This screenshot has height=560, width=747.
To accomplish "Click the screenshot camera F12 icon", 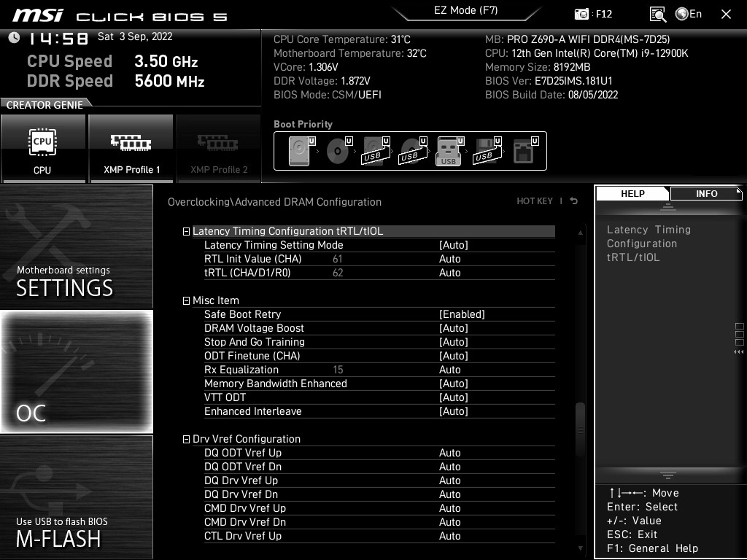I will pyautogui.click(x=581, y=15).
